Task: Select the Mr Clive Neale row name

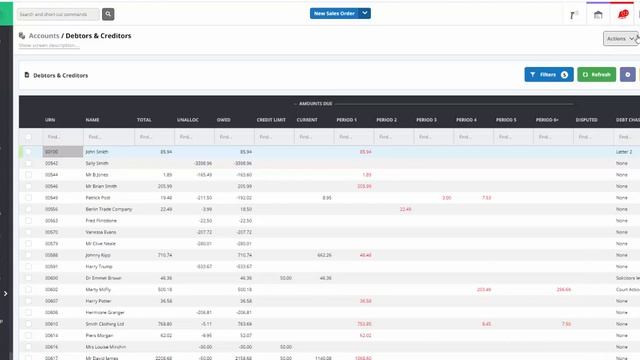Action: (100, 244)
